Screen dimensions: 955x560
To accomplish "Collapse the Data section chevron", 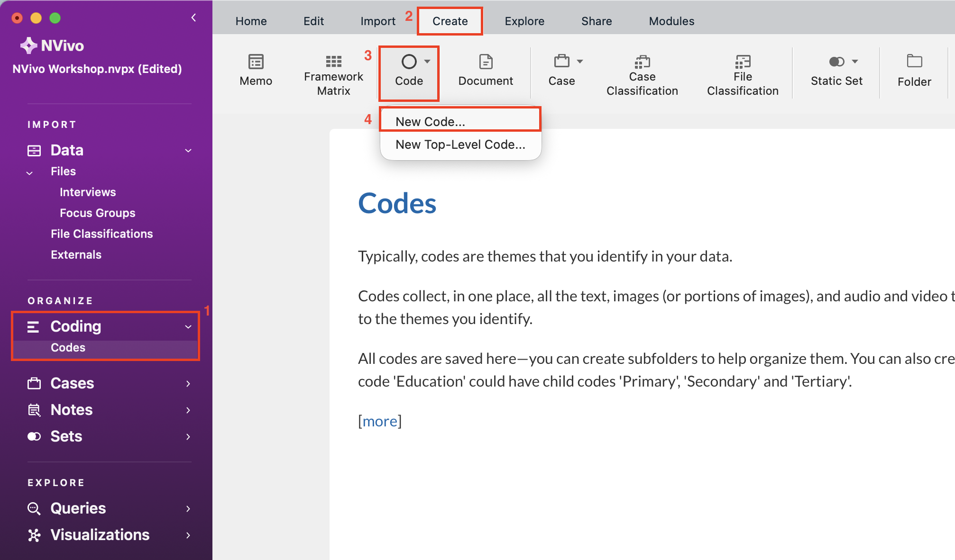I will pos(188,151).
